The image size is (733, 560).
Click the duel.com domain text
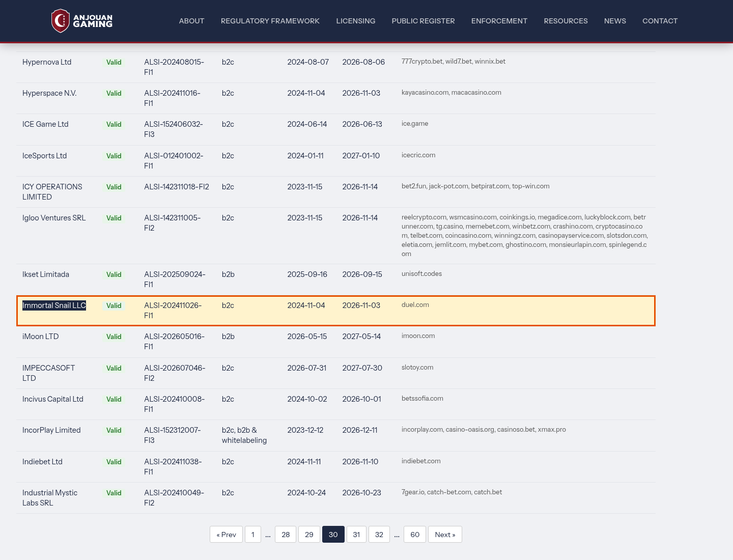(x=415, y=305)
